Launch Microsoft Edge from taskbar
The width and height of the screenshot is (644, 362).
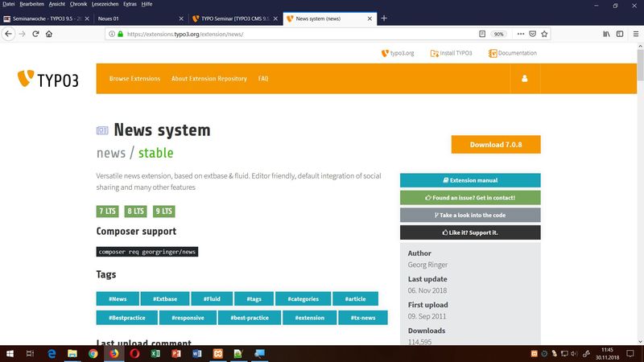(52, 353)
